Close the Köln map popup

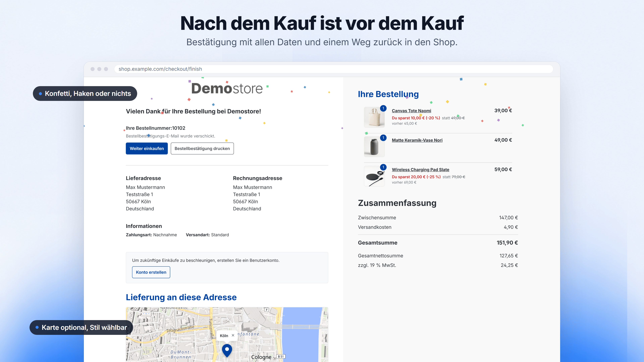(233, 335)
